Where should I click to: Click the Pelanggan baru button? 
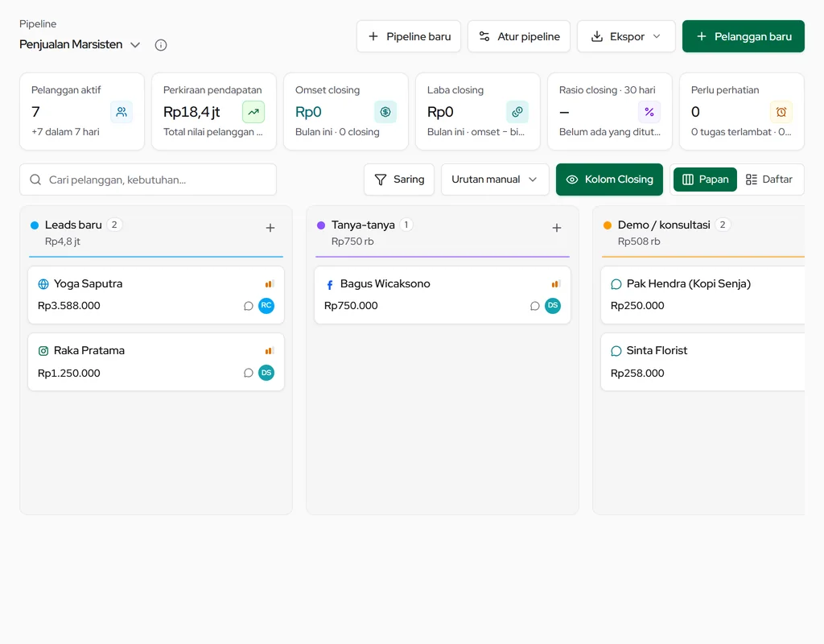(744, 36)
